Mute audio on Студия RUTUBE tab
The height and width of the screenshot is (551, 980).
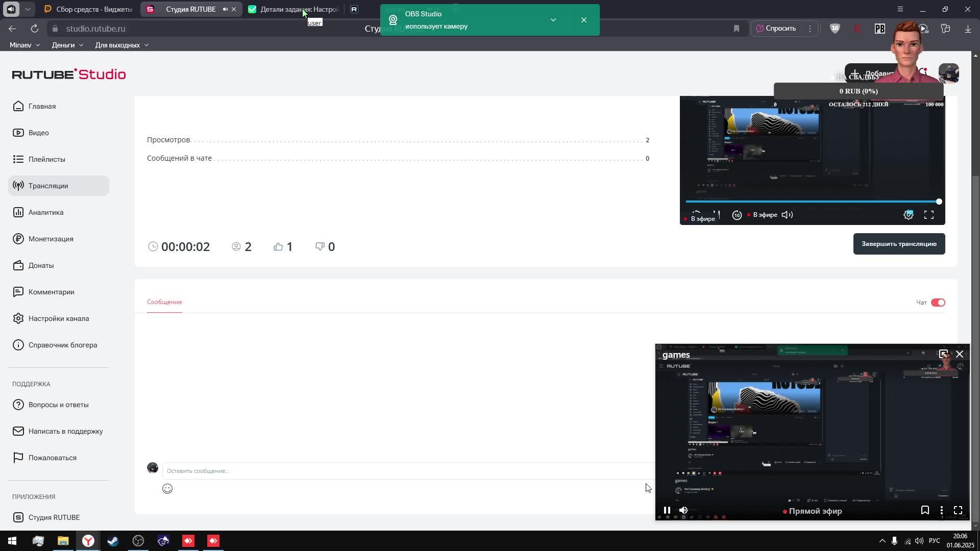pos(225,9)
